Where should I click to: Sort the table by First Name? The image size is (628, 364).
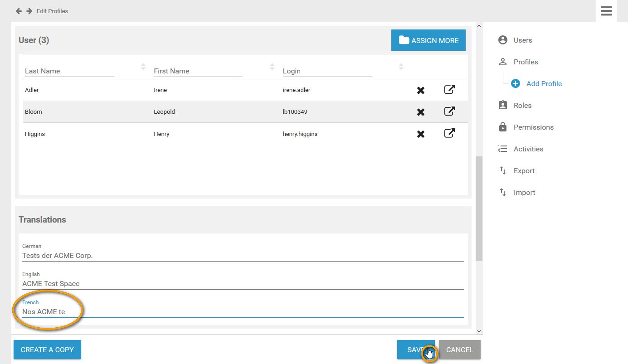click(272, 67)
